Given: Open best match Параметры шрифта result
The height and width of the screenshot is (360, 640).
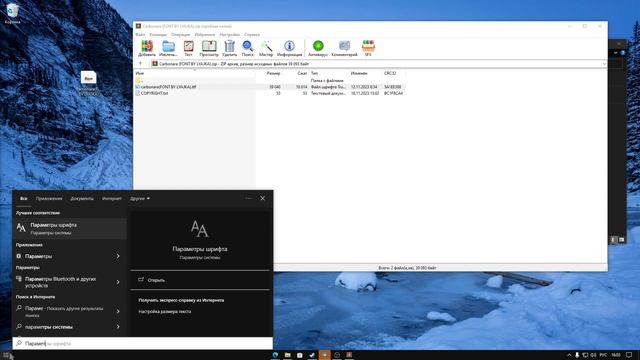Looking at the screenshot, I should click(x=69, y=229).
